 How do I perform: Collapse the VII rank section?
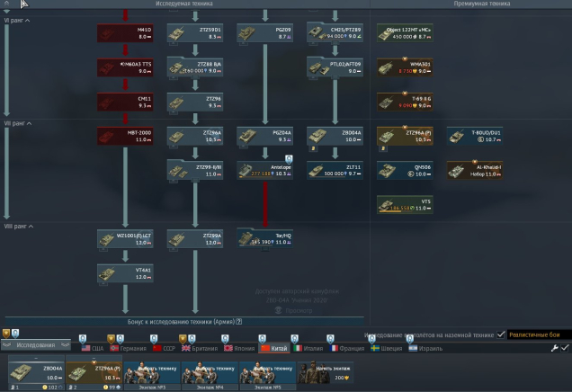20,122
